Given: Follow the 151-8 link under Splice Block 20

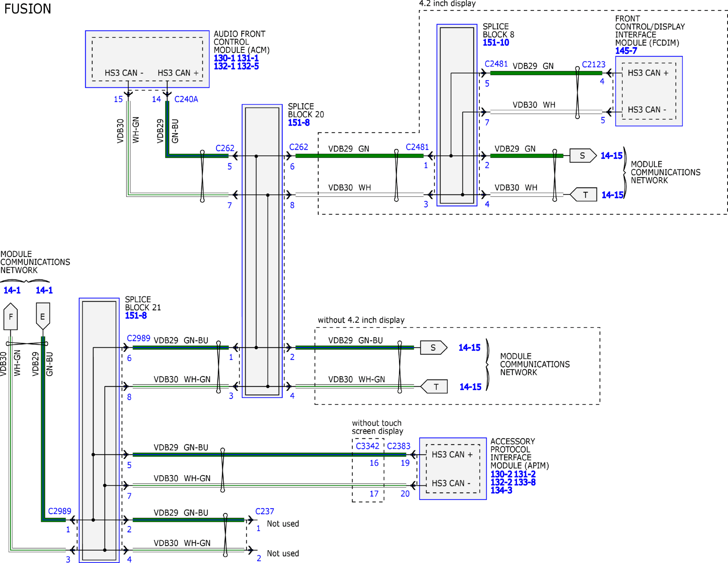Looking at the screenshot, I should coord(299,123).
